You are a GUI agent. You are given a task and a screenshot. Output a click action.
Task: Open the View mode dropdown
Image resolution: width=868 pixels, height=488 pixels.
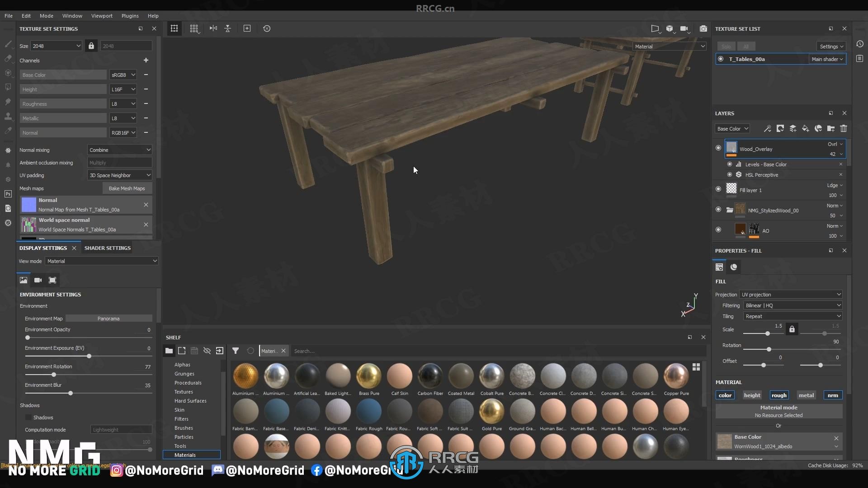[102, 260]
